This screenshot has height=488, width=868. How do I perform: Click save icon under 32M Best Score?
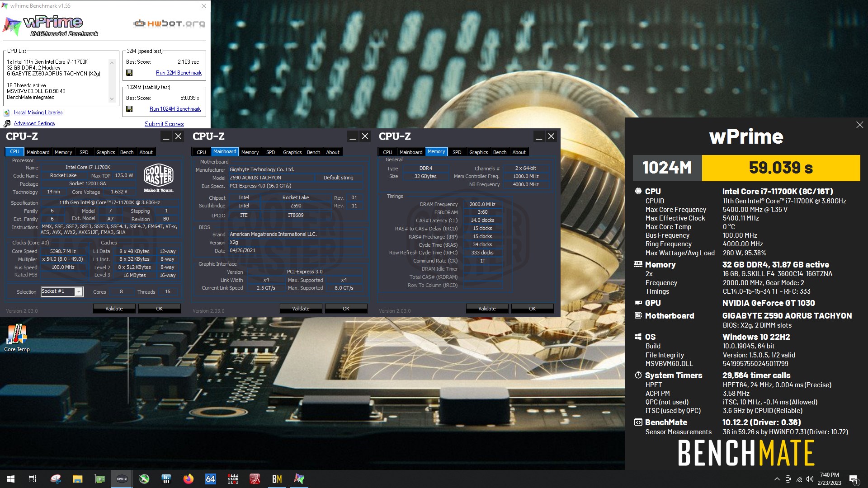pos(129,73)
